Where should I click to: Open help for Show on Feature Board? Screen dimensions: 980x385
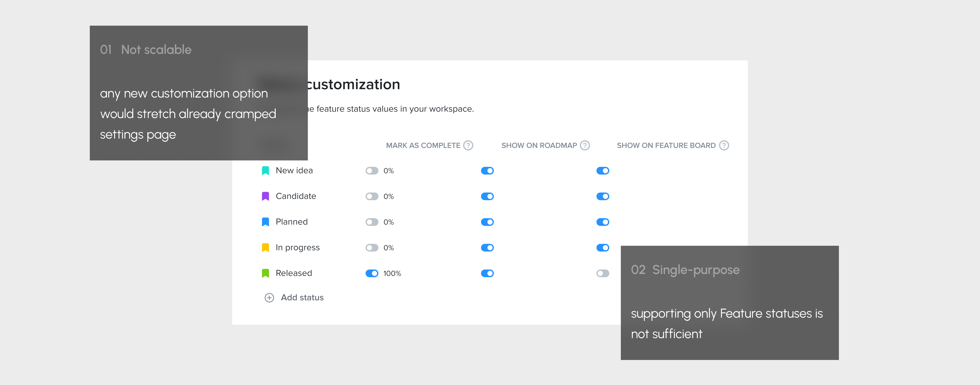point(724,145)
